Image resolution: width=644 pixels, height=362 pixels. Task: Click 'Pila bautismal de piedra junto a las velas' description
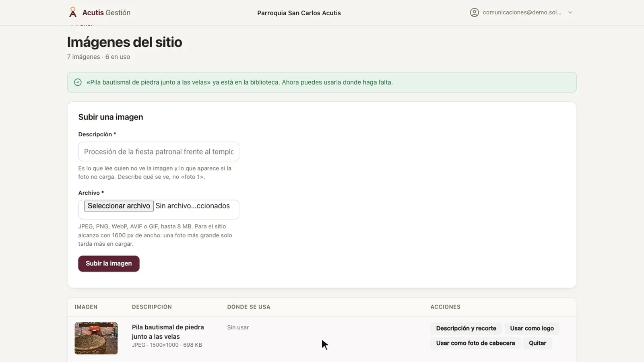168,332
